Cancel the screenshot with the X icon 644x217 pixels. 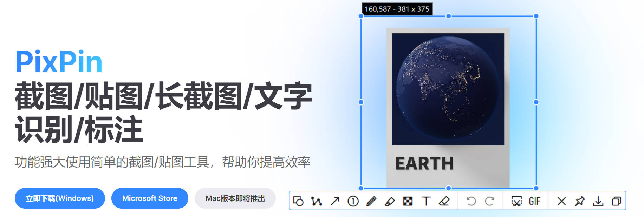562,201
